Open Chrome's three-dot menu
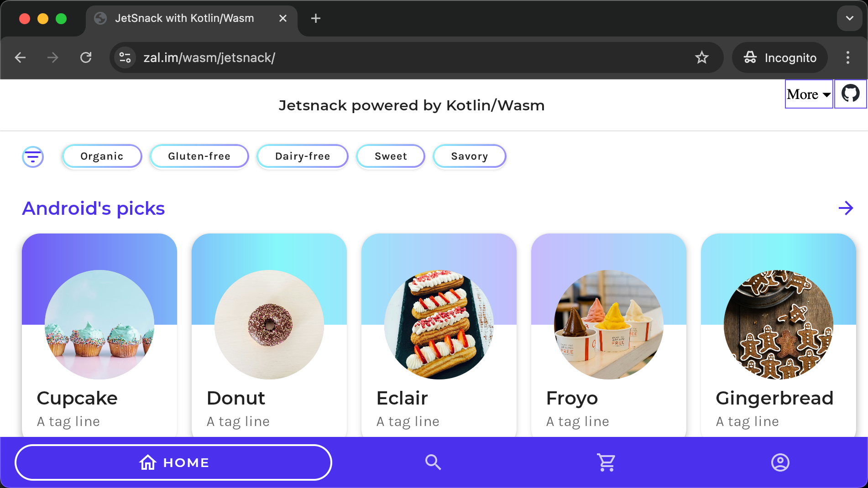The width and height of the screenshot is (868, 488). point(848,57)
